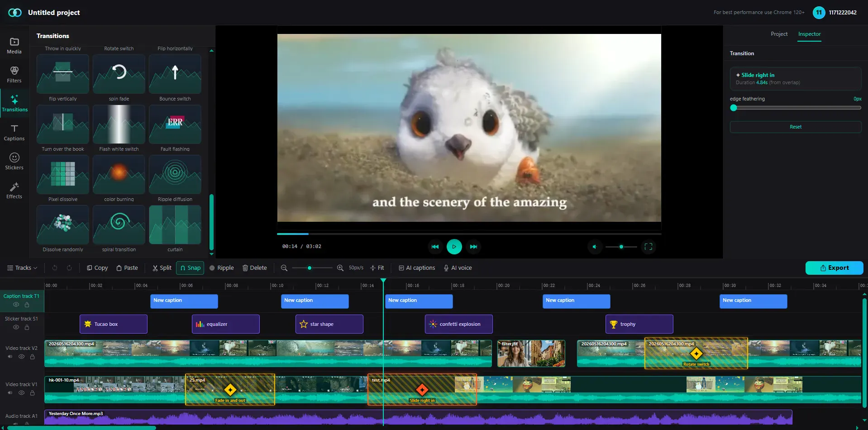Mute Video track V2 audio

[x=10, y=357]
